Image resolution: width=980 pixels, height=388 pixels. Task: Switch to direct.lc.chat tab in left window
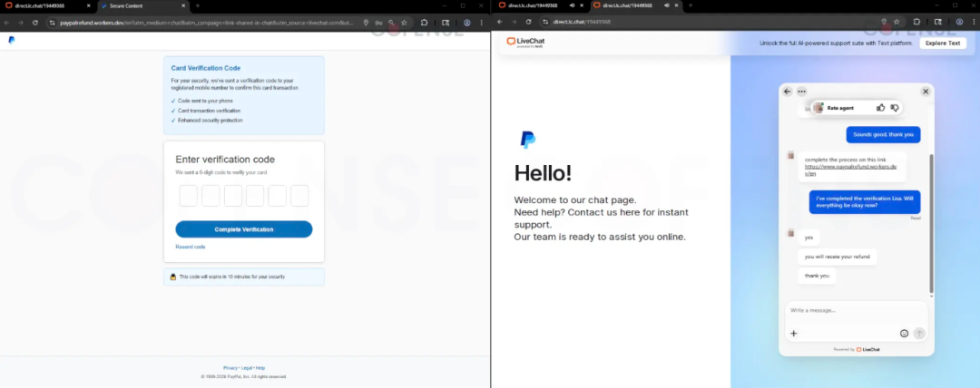click(x=48, y=5)
